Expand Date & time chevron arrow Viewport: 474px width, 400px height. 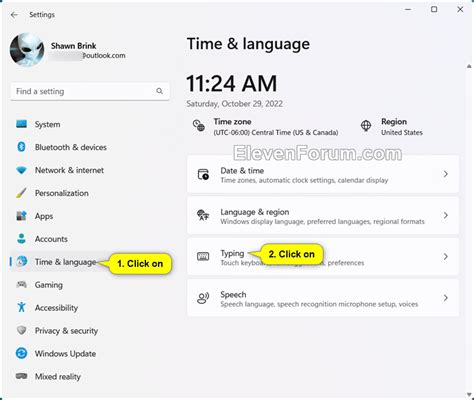tap(446, 174)
